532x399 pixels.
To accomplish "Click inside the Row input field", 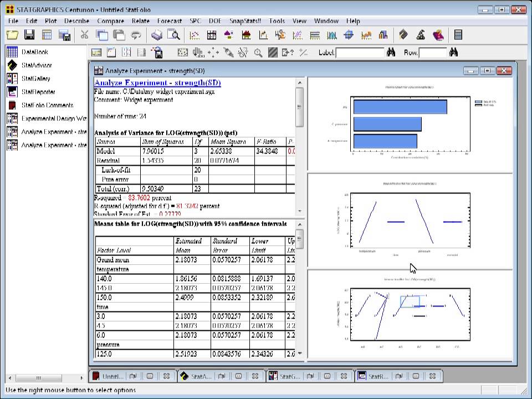I will pyautogui.click(x=433, y=53).
